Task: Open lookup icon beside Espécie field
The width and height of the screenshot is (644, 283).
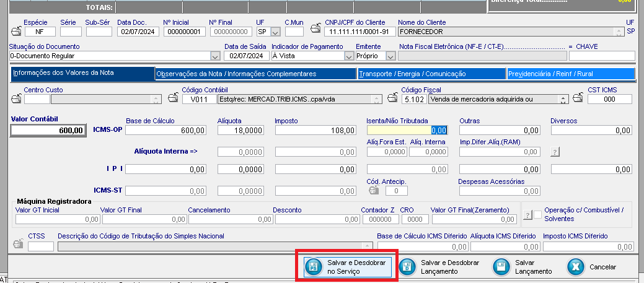Action: coord(17,31)
